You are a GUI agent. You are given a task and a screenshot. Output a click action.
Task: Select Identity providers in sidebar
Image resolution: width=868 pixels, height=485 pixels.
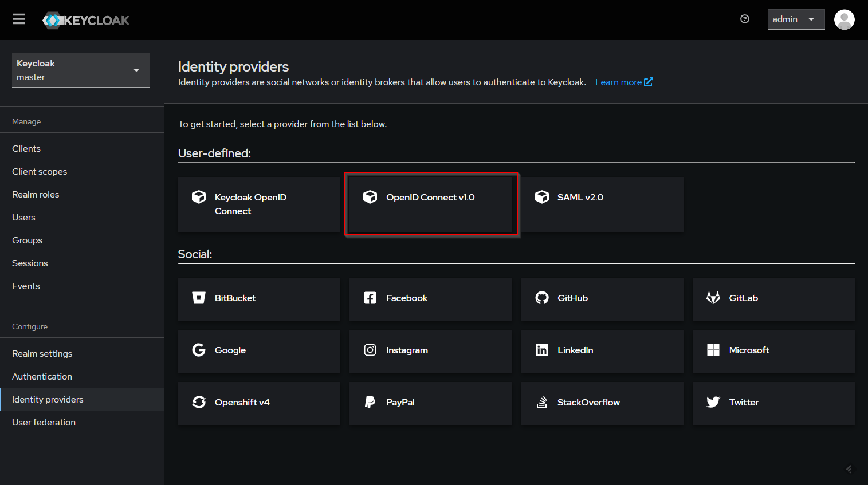[82, 399]
